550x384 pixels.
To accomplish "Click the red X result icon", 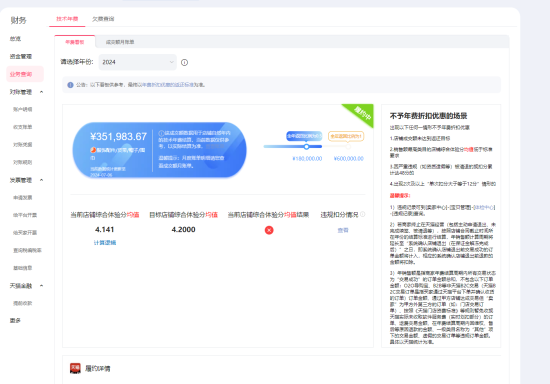I will point(269,230).
